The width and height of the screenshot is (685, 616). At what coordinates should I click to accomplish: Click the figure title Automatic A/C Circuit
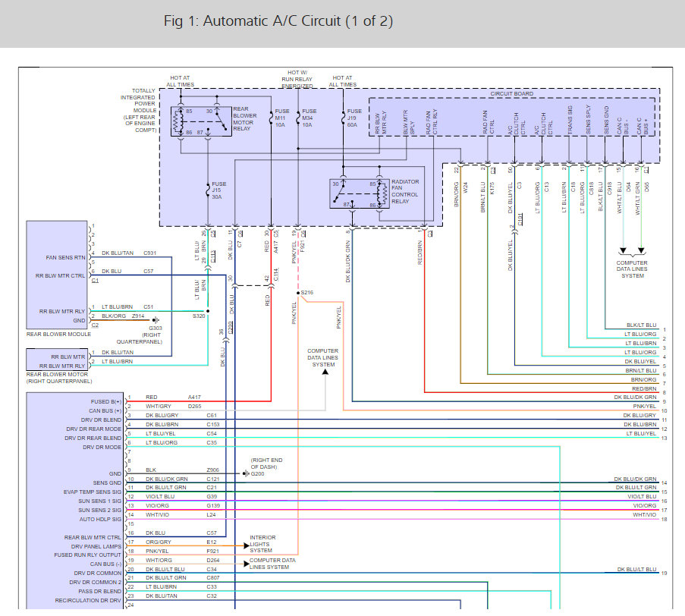[278, 20]
